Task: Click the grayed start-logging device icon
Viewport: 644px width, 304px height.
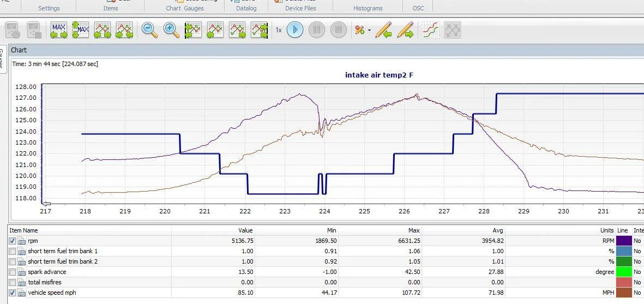Action: (x=13, y=30)
